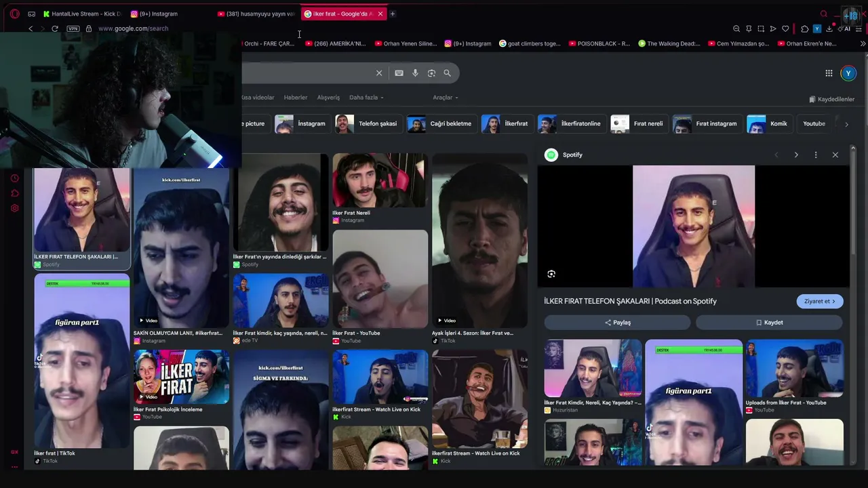Toggle the browser VPN badge
The image size is (868, 488).
coord(73,28)
